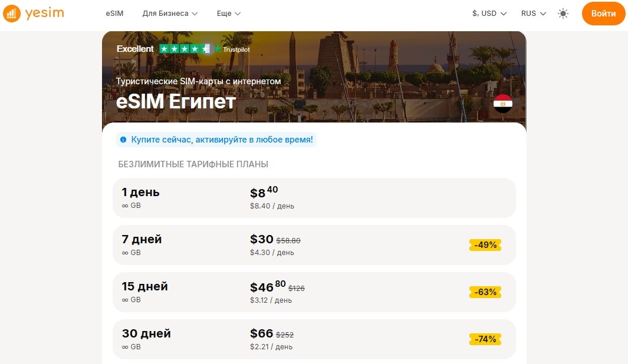Click the infinity GB icon under 30 дней

pyautogui.click(x=124, y=346)
